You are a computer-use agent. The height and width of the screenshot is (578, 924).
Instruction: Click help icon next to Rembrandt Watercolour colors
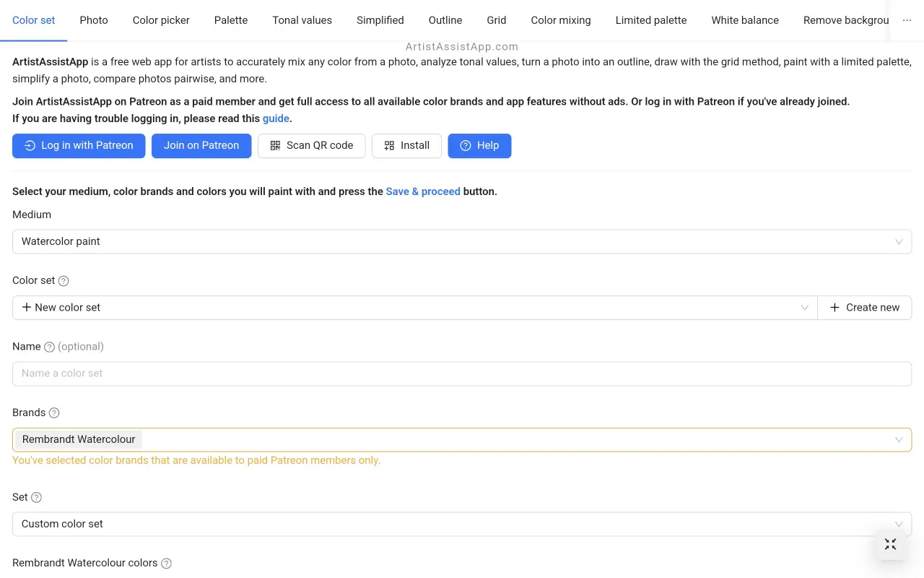pyautogui.click(x=166, y=564)
